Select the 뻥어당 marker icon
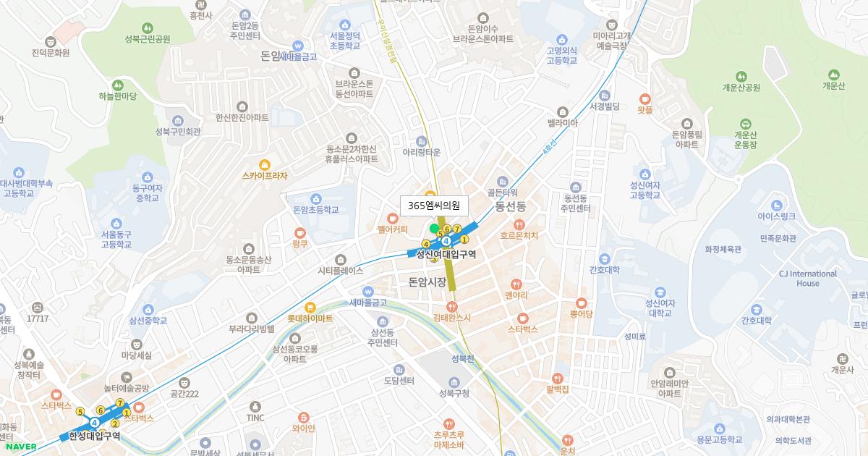 pyautogui.click(x=583, y=304)
